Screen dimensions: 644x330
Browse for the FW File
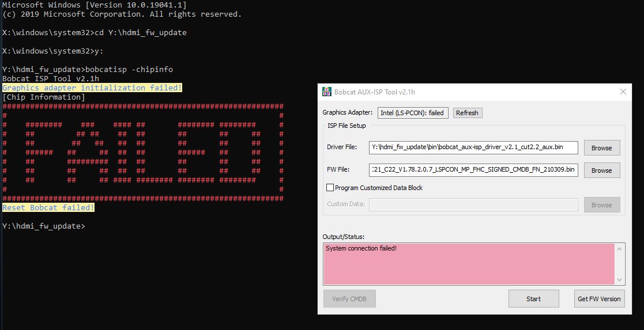[x=602, y=170]
